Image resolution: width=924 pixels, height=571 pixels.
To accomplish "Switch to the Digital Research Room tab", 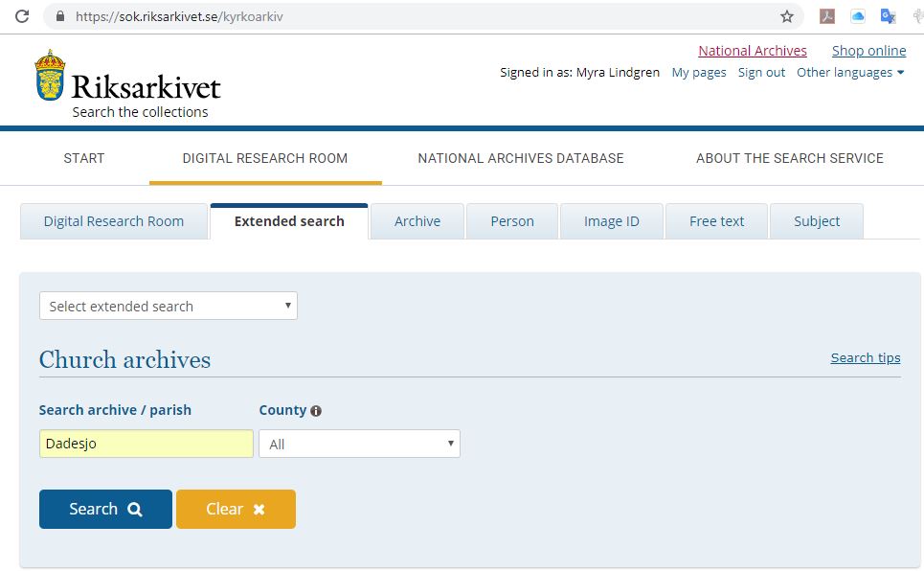I will (x=114, y=221).
